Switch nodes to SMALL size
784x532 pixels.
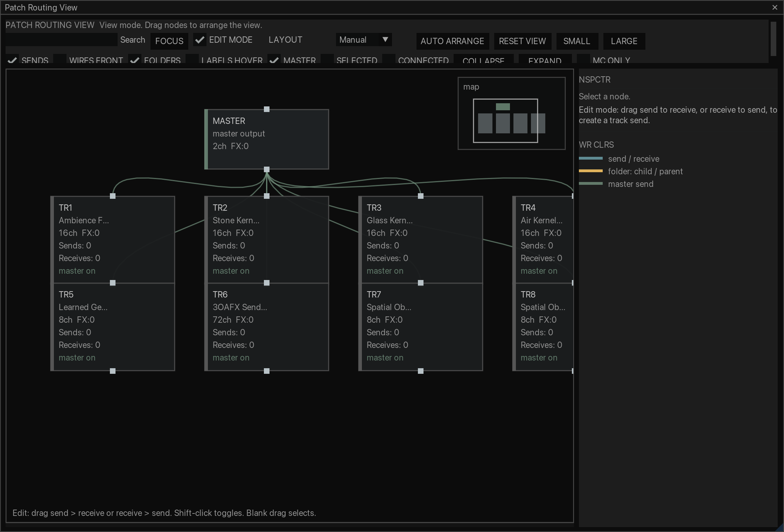click(x=577, y=41)
